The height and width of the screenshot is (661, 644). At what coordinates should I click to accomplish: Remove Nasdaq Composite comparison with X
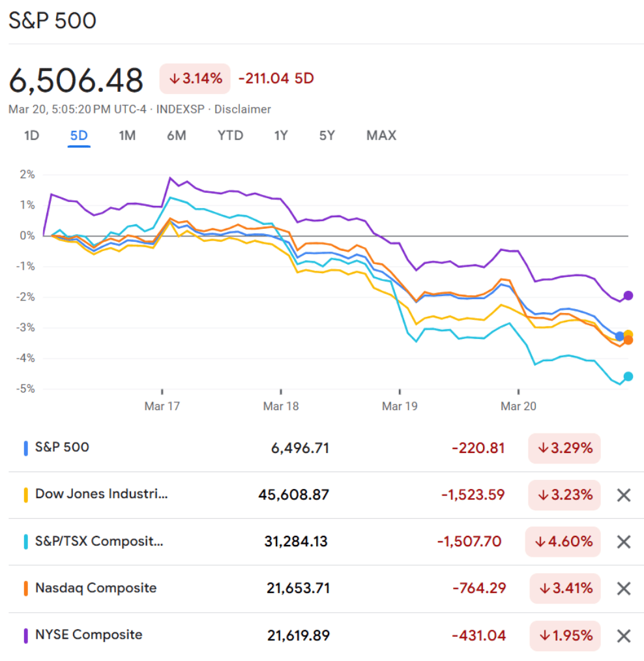point(624,589)
